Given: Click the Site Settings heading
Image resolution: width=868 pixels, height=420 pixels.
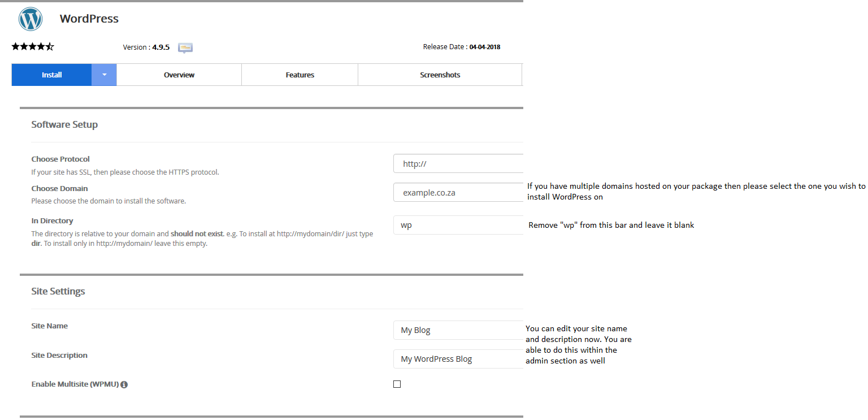Looking at the screenshot, I should (x=58, y=292).
